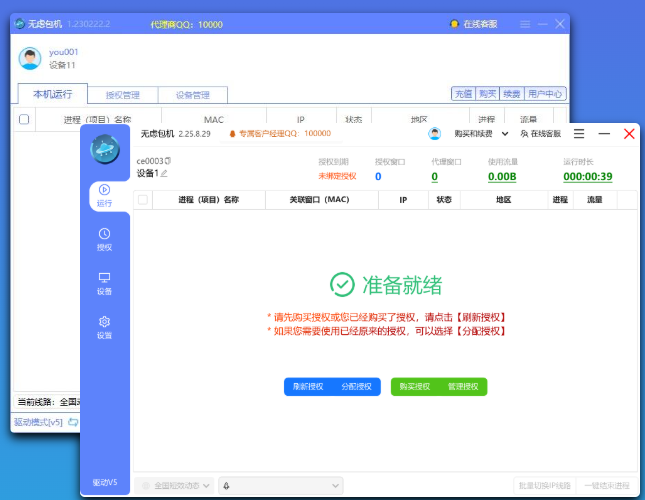
Task: Click the QQ penguin icon beside 专属客户经理QQ
Action: tap(232, 134)
